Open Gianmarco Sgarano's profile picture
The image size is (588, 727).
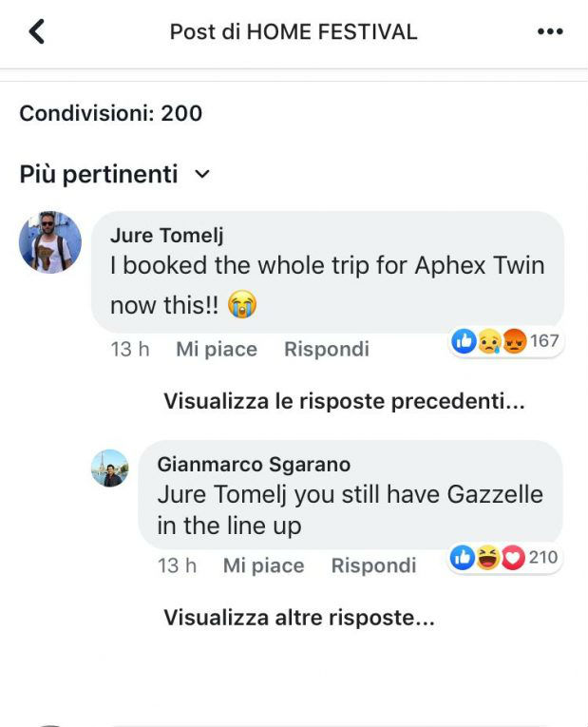coord(110,469)
